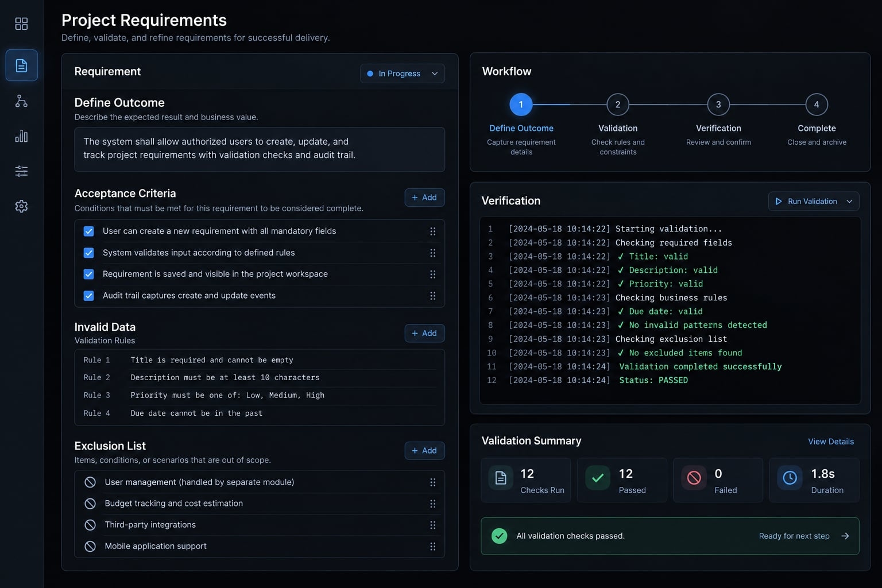Click drag handle for 'Budget tracking' exclusion

[x=432, y=504]
